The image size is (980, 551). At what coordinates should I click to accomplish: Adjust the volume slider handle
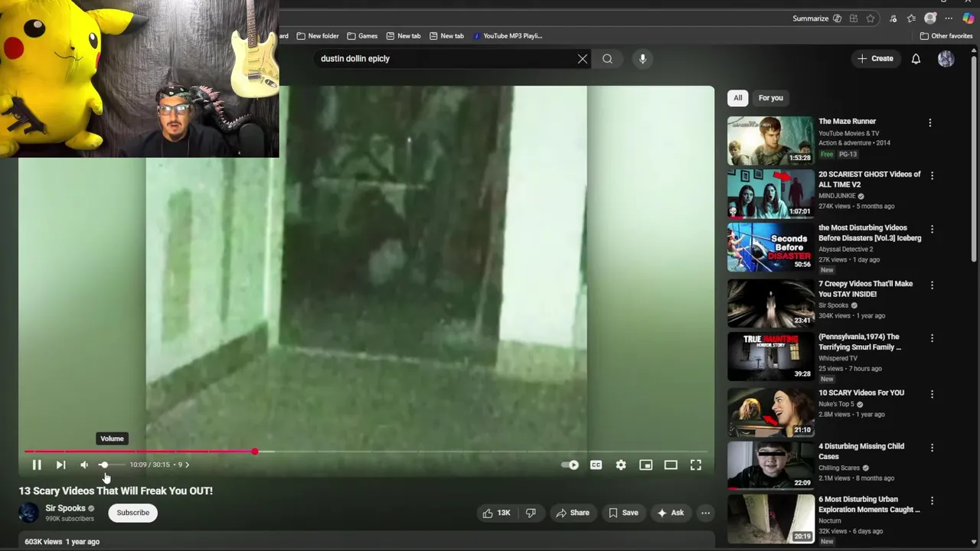tap(103, 465)
